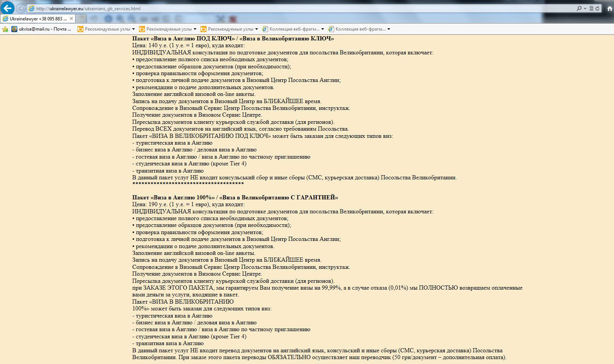Click the Add to Favorites bar star icon

pyautogui.click(x=5, y=29)
